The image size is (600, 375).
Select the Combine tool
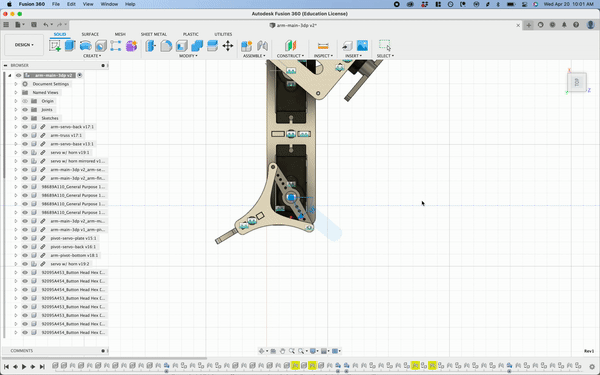point(197,46)
